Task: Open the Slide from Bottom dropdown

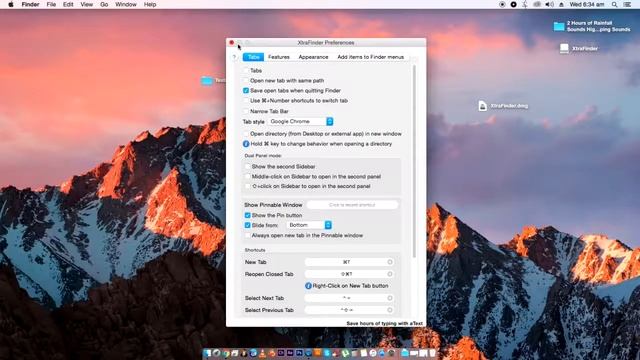Action: coord(309,225)
